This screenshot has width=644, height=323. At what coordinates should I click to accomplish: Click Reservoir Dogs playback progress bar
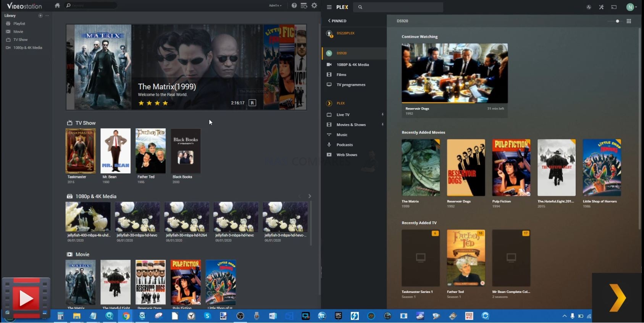tap(455, 103)
